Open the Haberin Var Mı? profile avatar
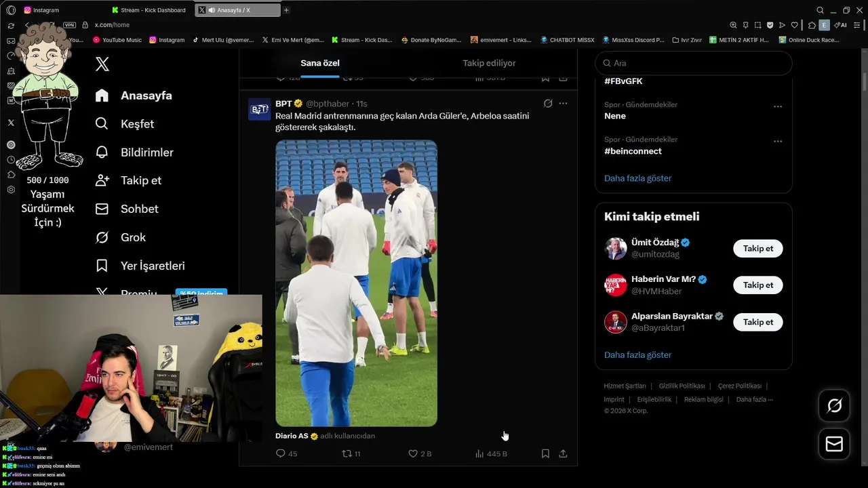Image resolution: width=868 pixels, height=488 pixels. coord(616,285)
